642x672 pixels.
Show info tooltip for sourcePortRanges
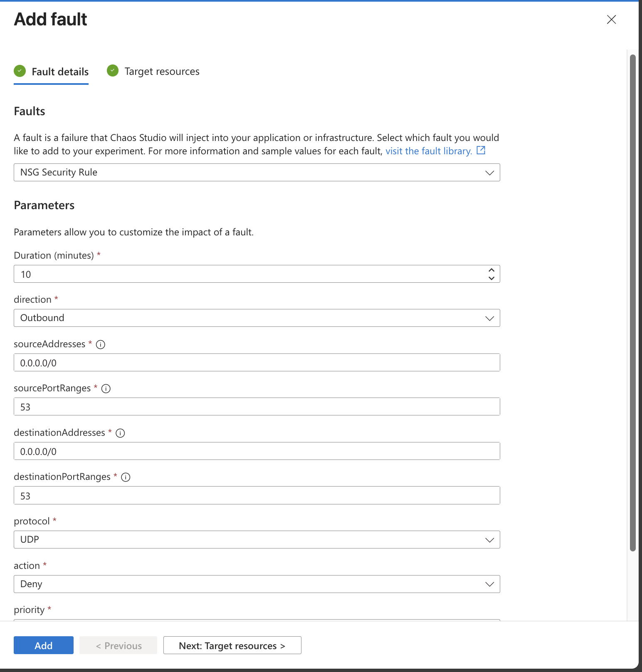[x=106, y=388]
